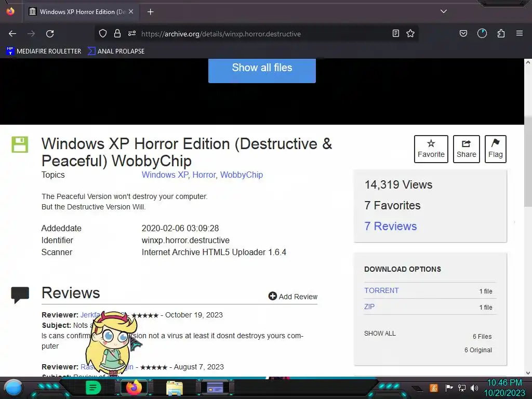Open the tracking protection shield icon

[103, 33]
